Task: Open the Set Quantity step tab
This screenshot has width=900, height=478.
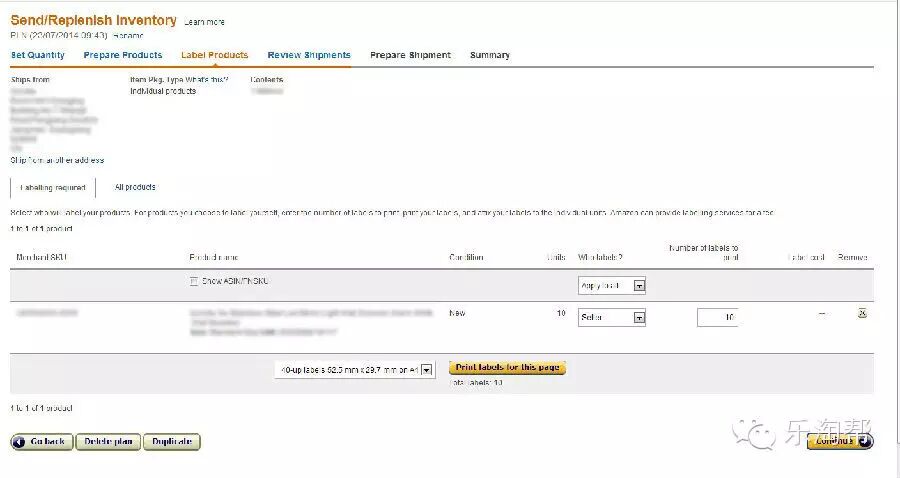Action: coord(38,55)
